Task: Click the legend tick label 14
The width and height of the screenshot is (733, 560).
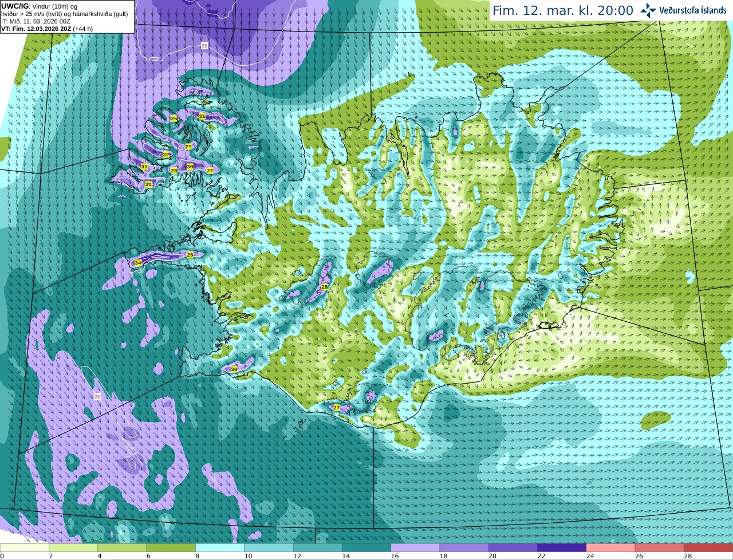Action: [345, 556]
